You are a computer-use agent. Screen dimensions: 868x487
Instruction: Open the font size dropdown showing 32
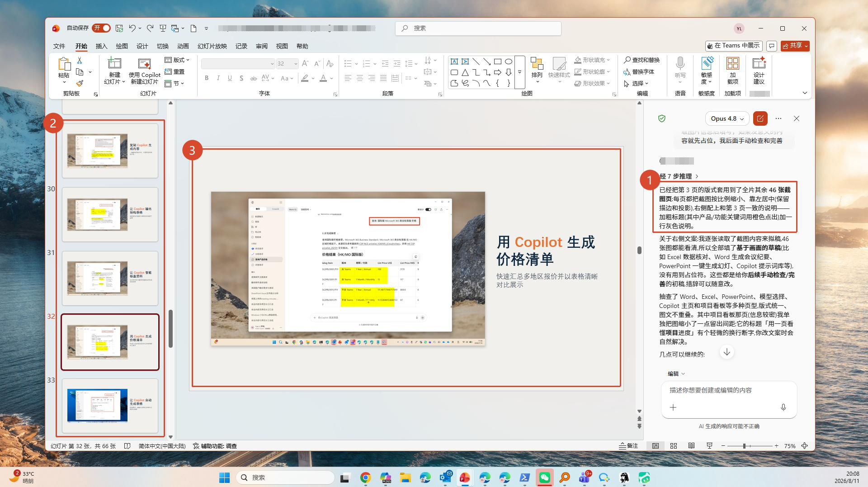pos(296,64)
